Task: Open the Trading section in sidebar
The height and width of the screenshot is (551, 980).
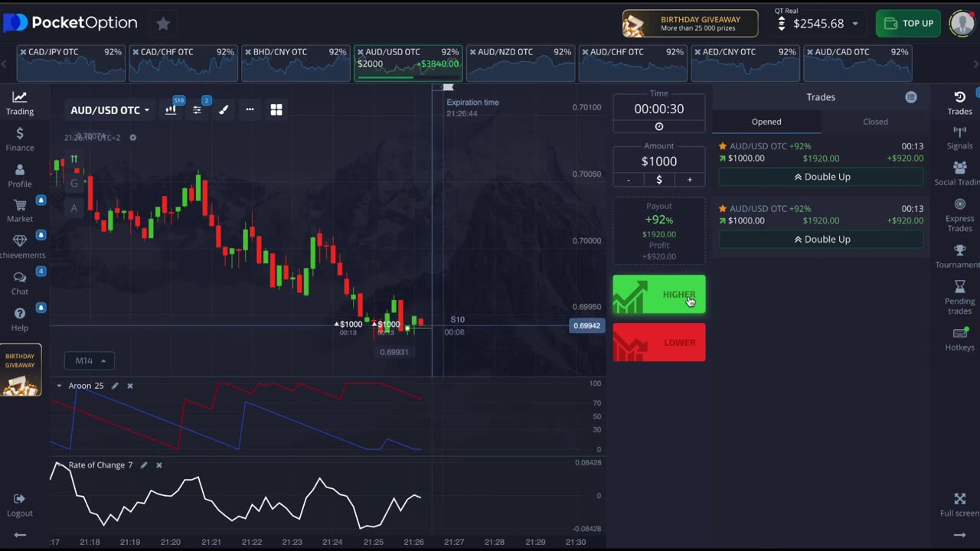Action: (20, 103)
